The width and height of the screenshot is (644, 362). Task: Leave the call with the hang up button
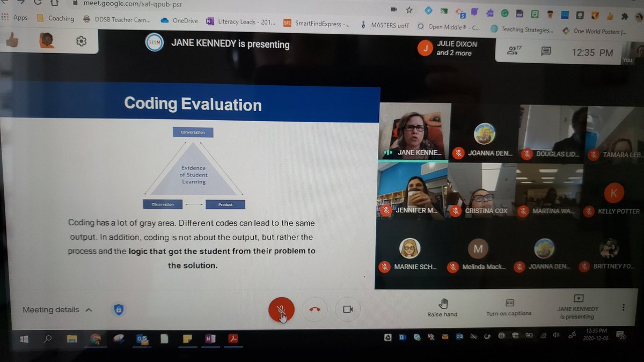[314, 309]
